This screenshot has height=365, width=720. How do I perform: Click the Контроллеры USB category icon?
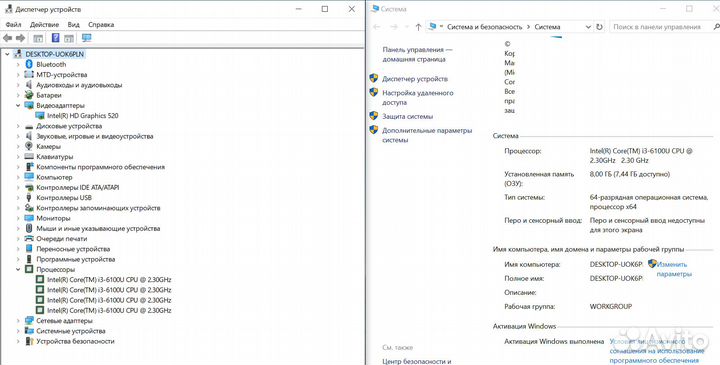29,197
